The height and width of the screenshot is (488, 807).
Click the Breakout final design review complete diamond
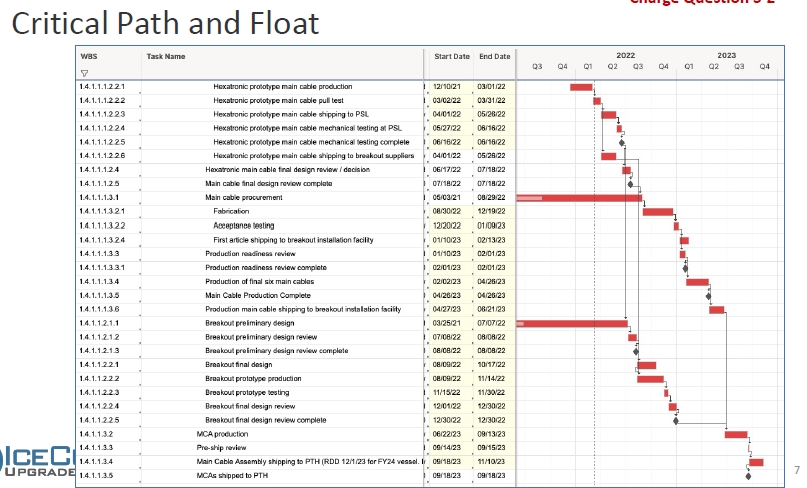tap(676, 420)
